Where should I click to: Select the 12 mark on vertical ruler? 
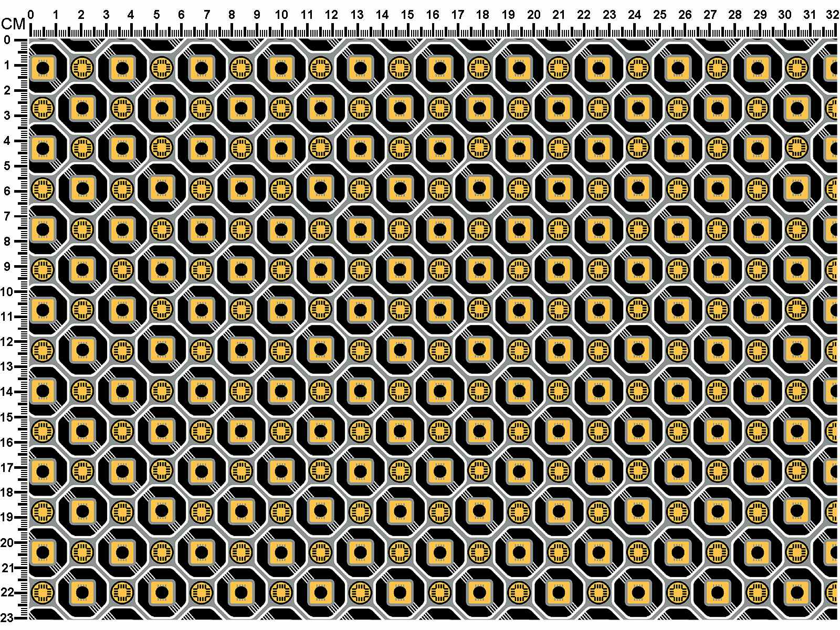click(x=7, y=342)
